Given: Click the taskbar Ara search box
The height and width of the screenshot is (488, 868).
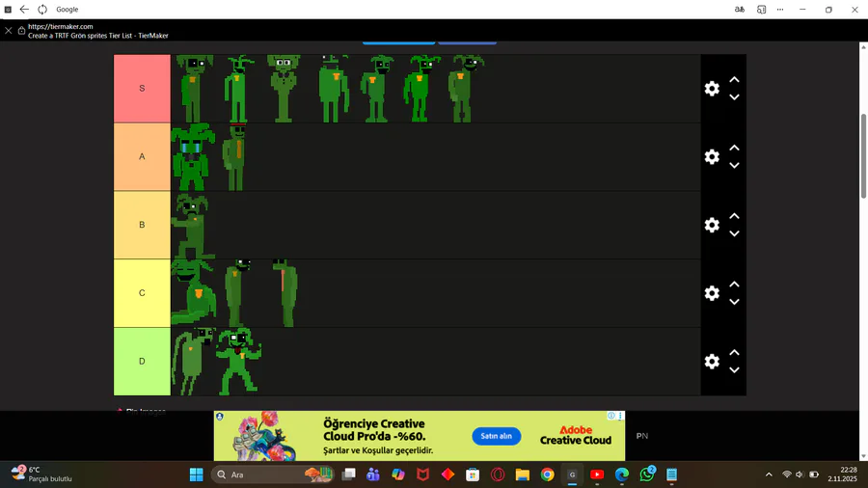Looking at the screenshot, I should tap(273, 474).
